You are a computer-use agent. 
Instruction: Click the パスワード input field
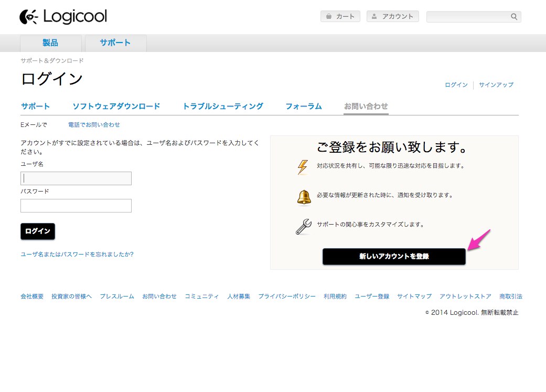76,205
